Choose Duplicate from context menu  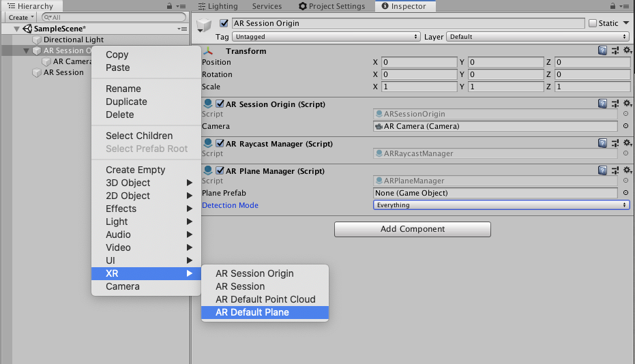tap(146, 102)
